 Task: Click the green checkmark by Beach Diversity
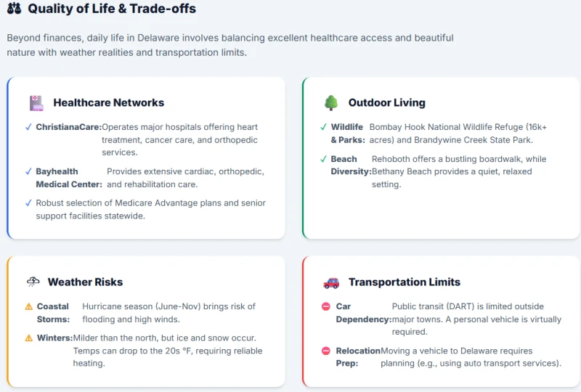pyautogui.click(x=324, y=159)
